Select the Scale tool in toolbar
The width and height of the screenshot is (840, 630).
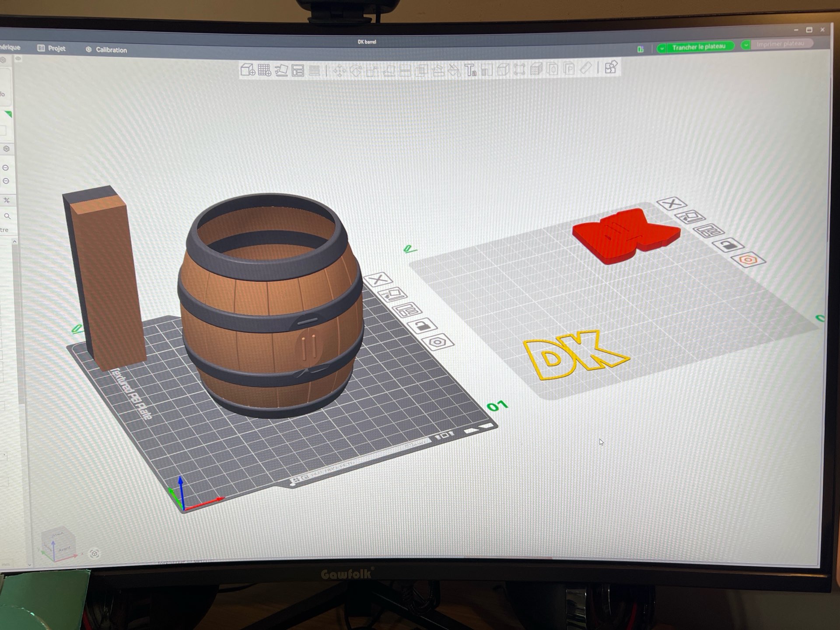[x=372, y=70]
